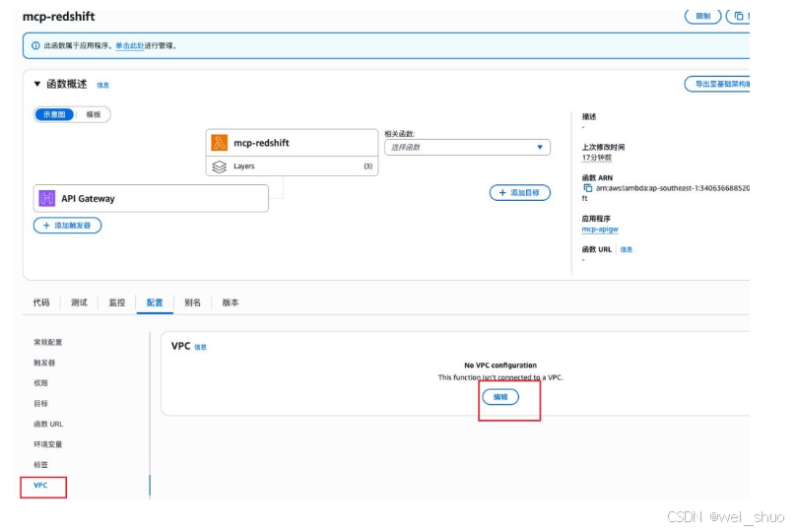This screenshot has width=796, height=532.
Task: Click the purple API Gateway icon
Action: (46, 198)
